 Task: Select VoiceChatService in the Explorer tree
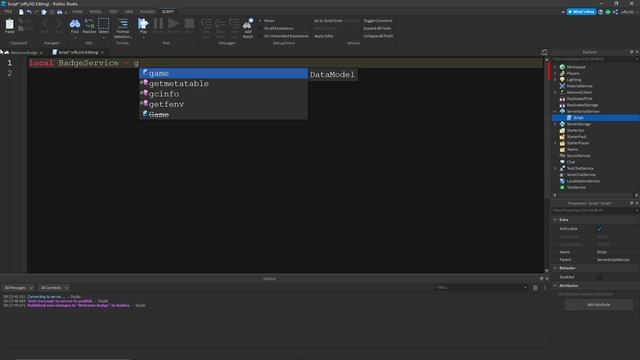pyautogui.click(x=581, y=175)
